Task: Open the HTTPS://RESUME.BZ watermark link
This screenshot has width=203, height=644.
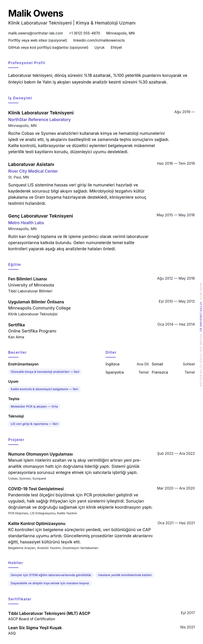Action: 200,313
